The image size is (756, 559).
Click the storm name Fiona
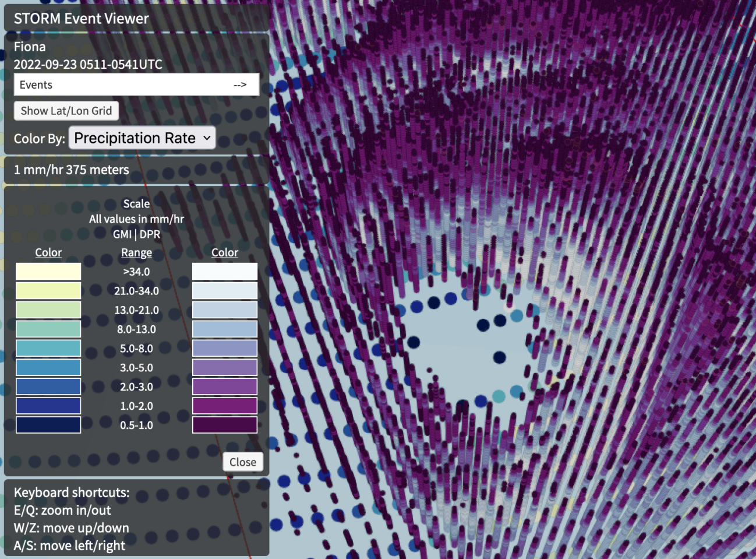(30, 47)
